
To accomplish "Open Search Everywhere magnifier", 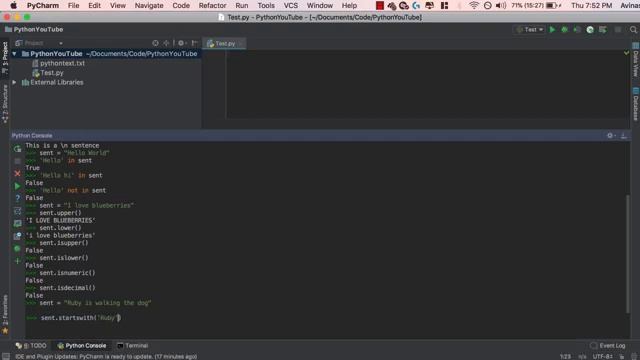I will (633, 29).
